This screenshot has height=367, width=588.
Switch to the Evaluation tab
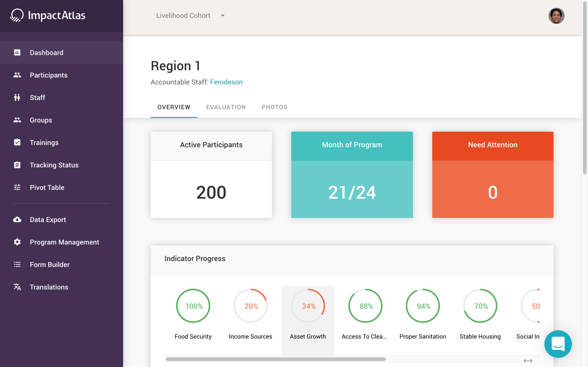[x=226, y=107]
